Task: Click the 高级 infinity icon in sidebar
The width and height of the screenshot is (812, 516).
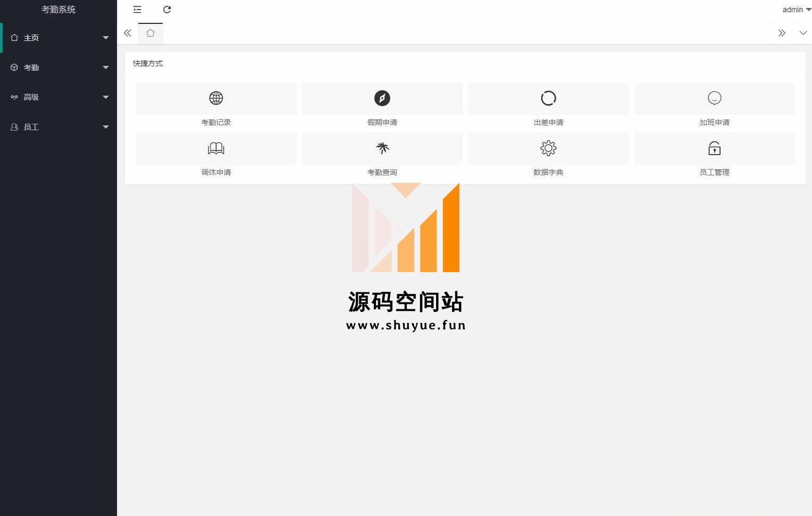Action: tap(14, 97)
